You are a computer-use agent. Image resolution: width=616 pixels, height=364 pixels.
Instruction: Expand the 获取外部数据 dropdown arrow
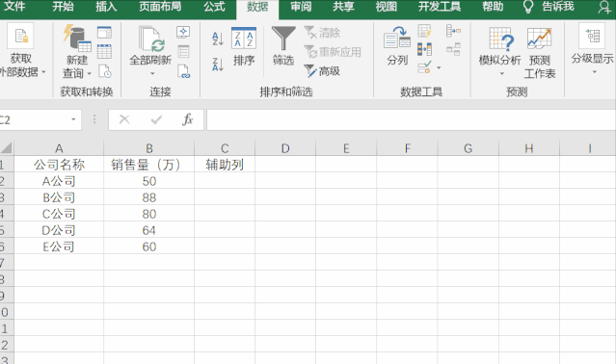(43, 72)
